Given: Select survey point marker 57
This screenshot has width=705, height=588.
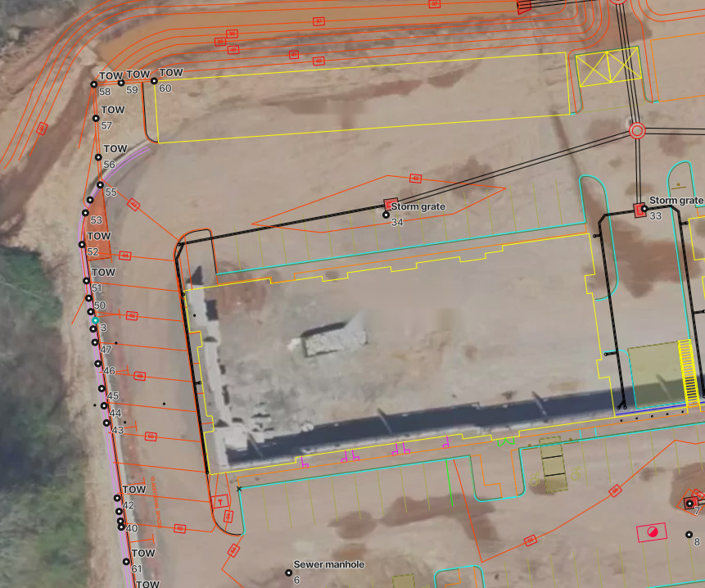Looking at the screenshot, I should click(x=96, y=118).
